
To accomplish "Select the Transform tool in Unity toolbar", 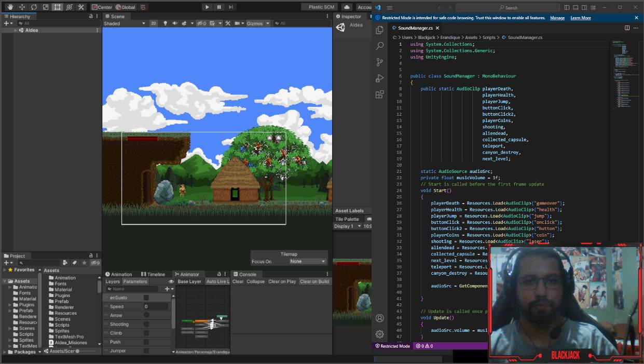I will coord(70,7).
